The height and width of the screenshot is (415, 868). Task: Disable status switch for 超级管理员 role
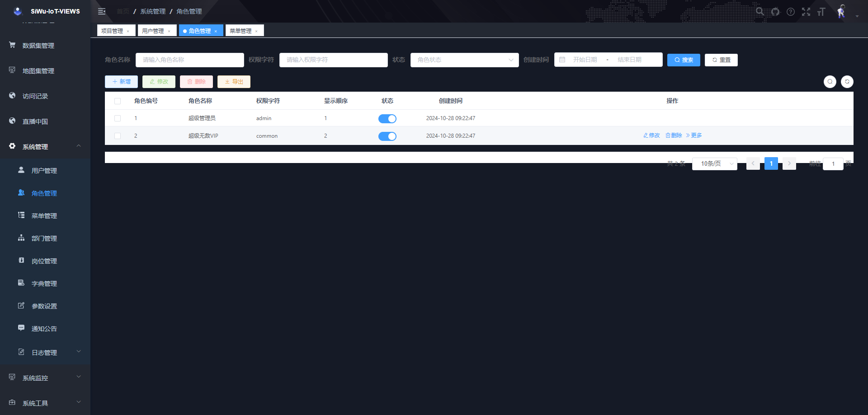coord(387,119)
